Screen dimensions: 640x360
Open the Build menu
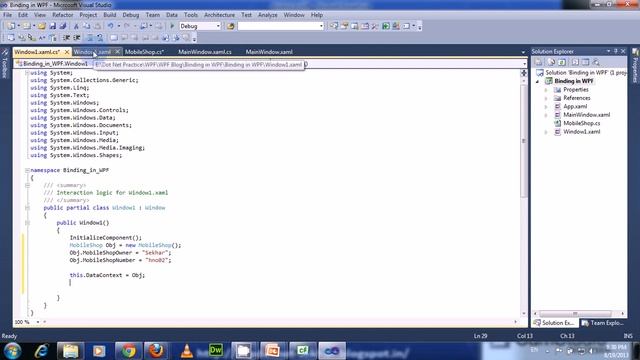click(109, 15)
